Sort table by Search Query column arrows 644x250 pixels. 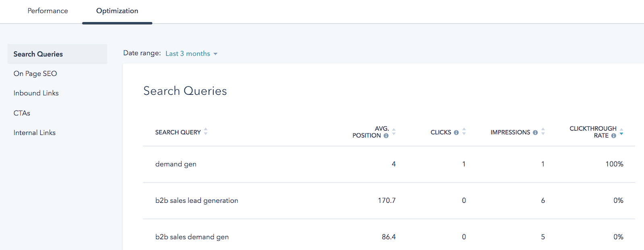206,131
